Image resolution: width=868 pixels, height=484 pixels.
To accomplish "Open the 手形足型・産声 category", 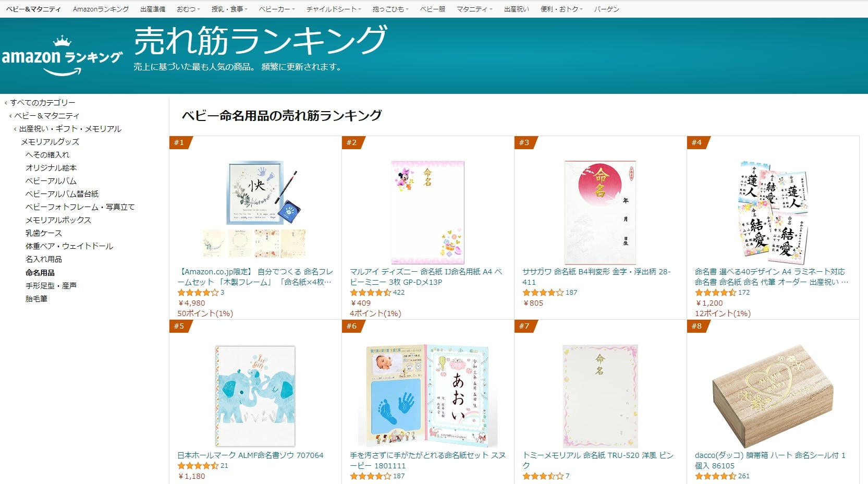I will 51,286.
